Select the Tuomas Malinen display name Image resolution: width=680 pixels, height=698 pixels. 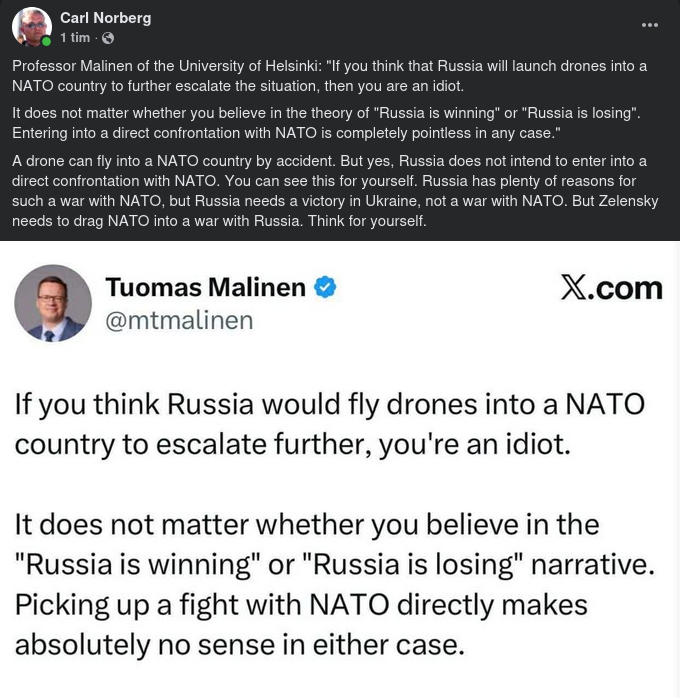point(205,288)
